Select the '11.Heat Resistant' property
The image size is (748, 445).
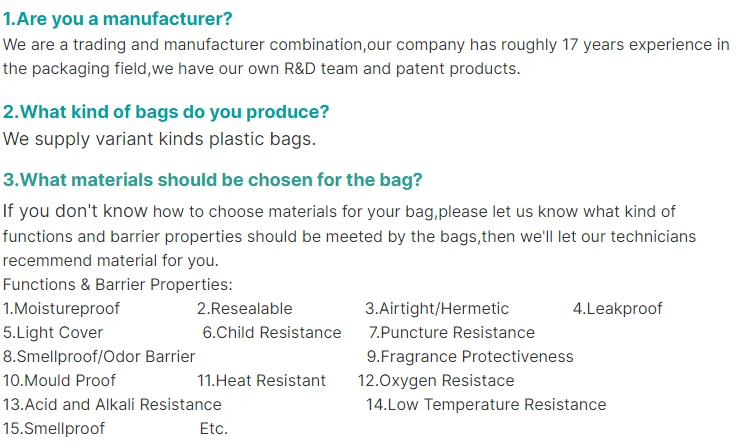tap(261, 380)
